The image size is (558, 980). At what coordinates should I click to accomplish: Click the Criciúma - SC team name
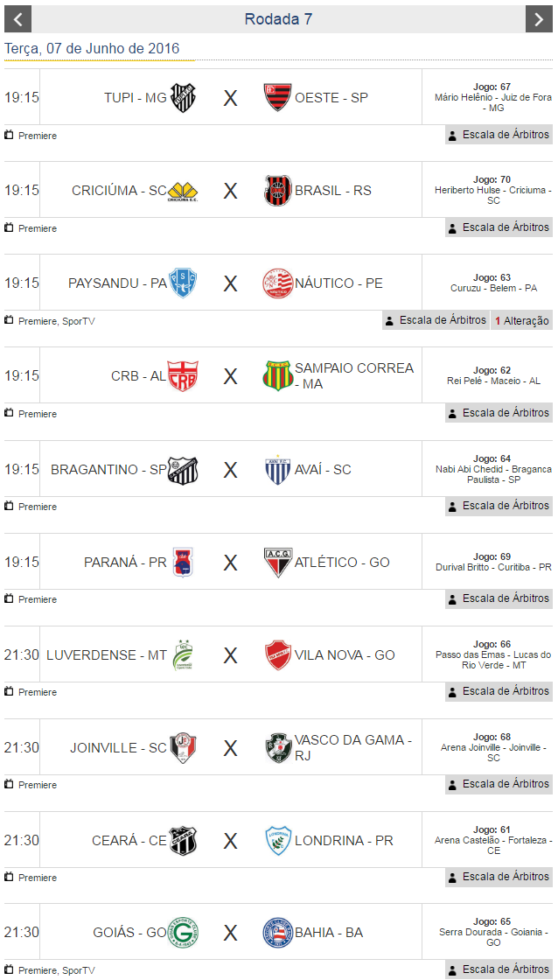coord(119,191)
